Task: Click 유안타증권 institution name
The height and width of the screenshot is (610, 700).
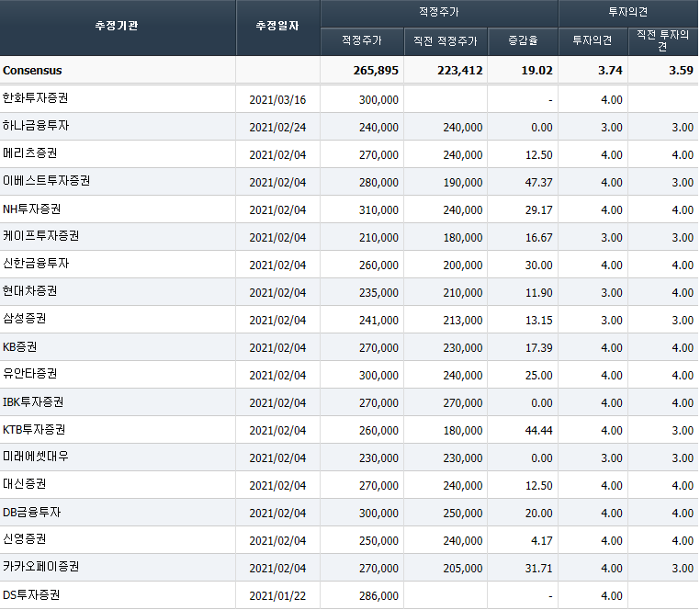Action: 30,374
